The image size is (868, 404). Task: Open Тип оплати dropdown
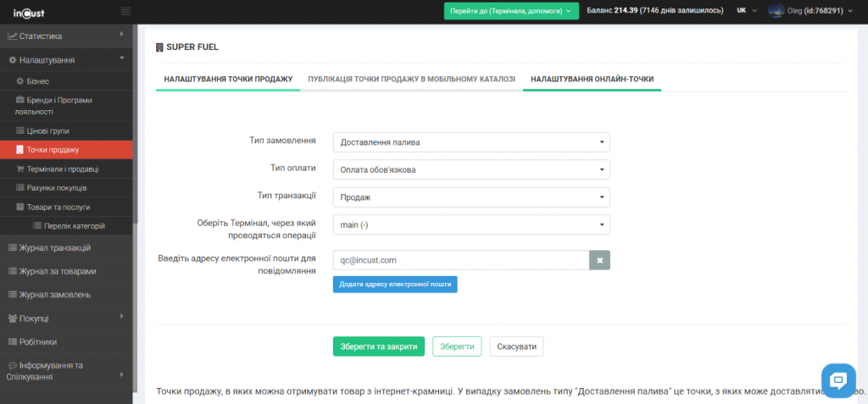point(470,169)
